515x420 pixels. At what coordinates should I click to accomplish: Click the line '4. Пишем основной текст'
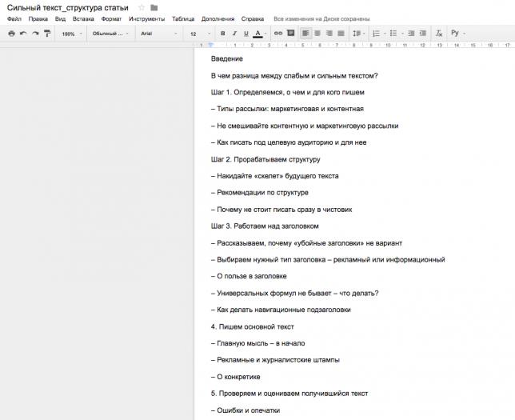[253, 326]
